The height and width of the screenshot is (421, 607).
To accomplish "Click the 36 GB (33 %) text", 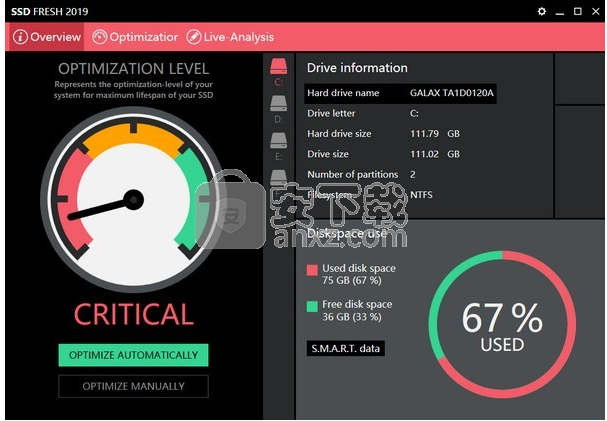I will click(352, 317).
